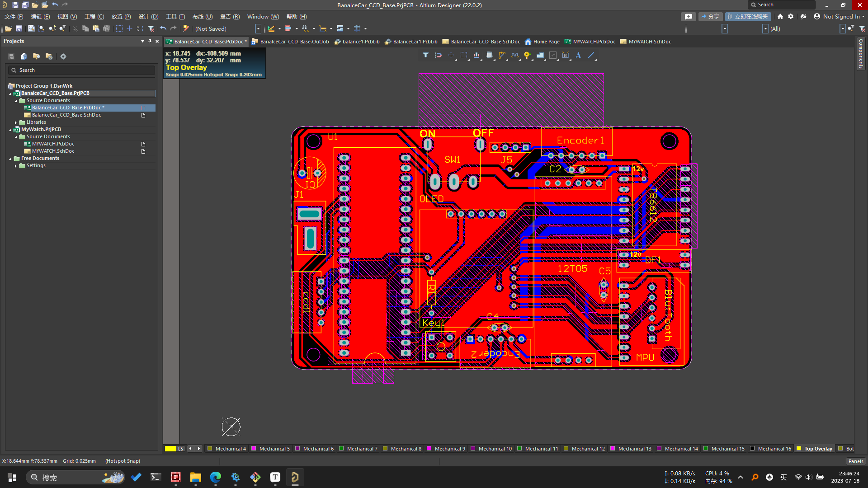Image resolution: width=868 pixels, height=488 pixels.
Task: Toggle Mechanical 4 layer color box
Action: pyautogui.click(x=210, y=449)
